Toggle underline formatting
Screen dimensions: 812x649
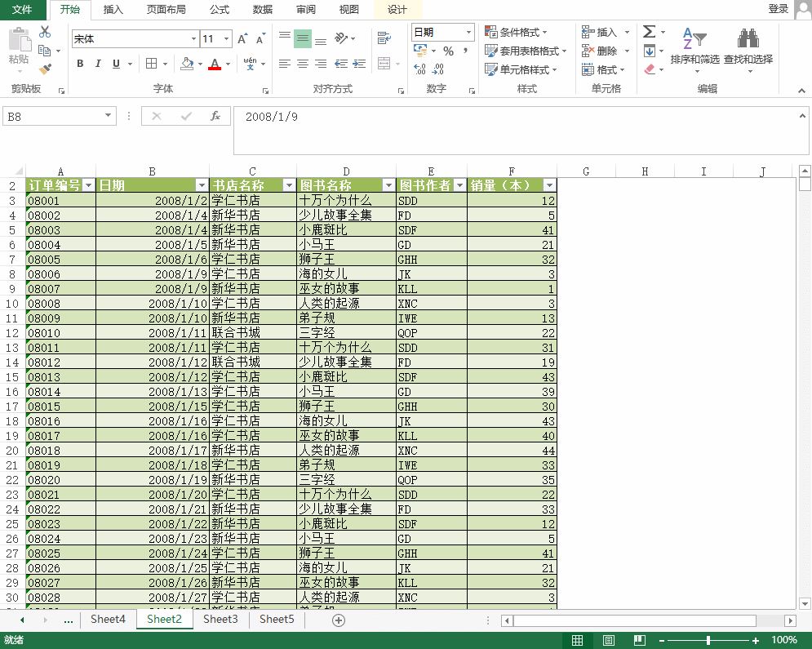click(116, 63)
